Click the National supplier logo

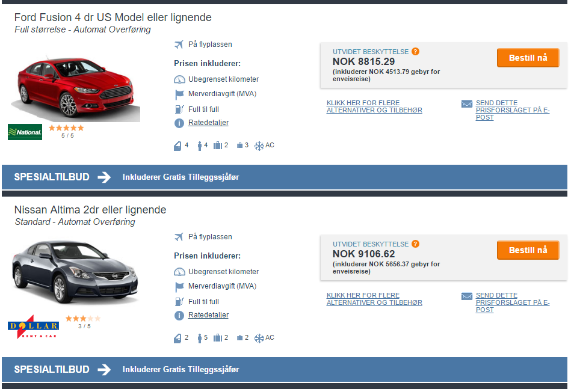tap(25, 132)
